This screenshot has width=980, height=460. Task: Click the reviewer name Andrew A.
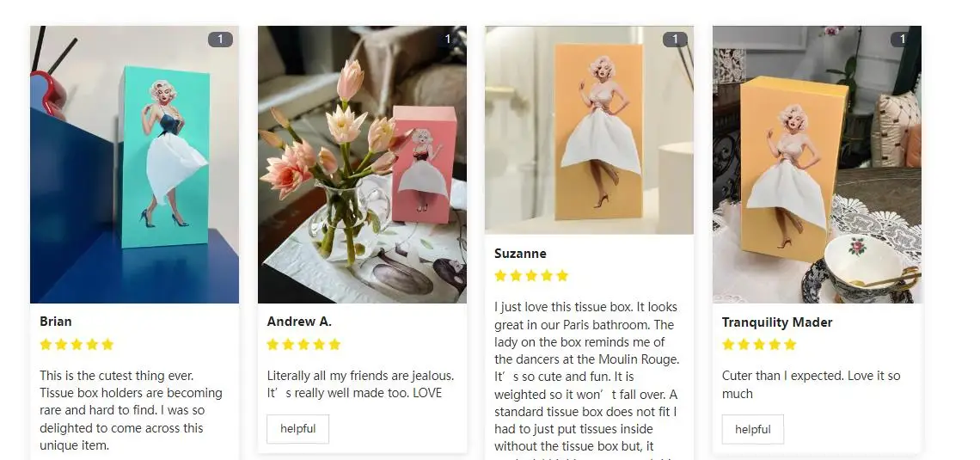(299, 322)
